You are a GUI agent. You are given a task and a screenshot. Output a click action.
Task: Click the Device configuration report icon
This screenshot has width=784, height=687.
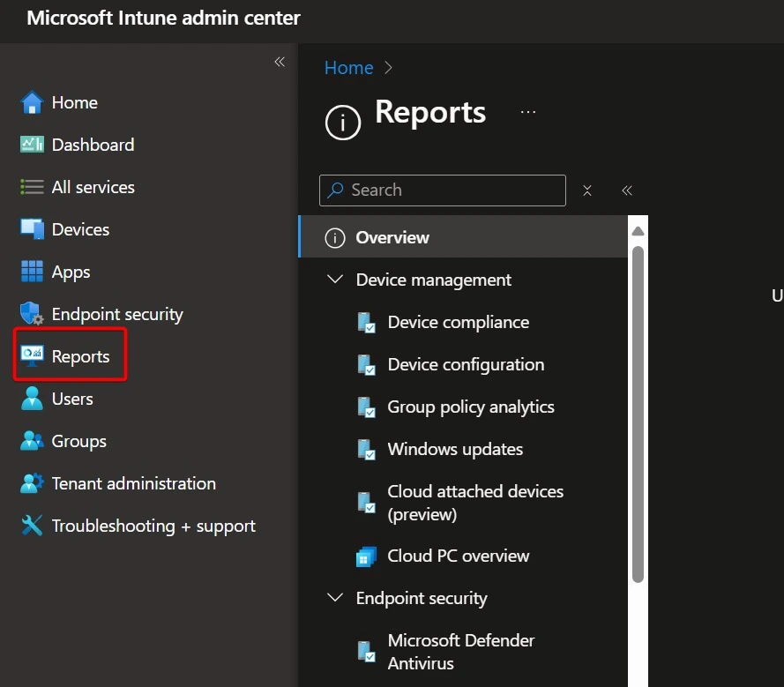(367, 365)
